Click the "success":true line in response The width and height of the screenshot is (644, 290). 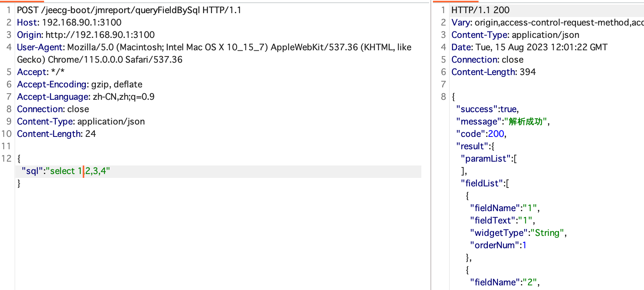(487, 109)
